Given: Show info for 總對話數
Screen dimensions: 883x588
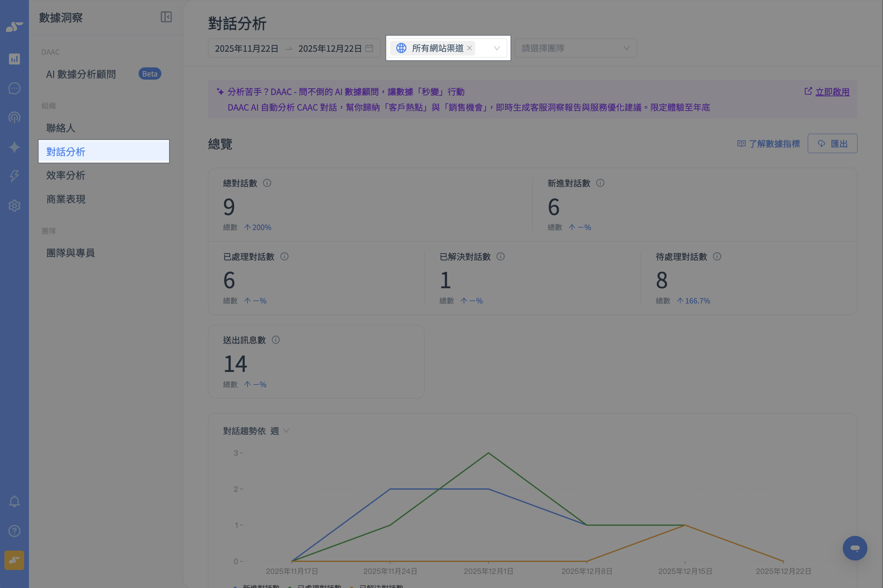Looking at the screenshot, I should (267, 183).
